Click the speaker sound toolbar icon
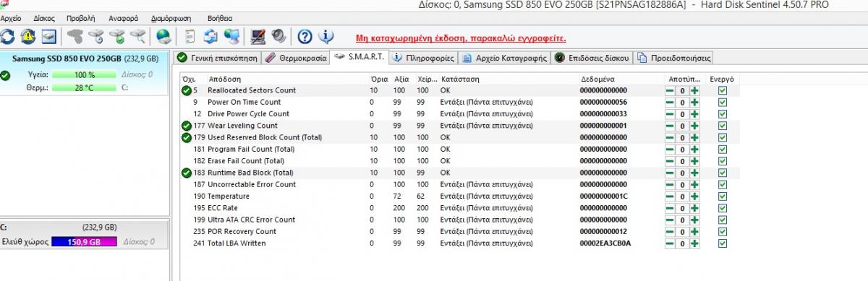The image size is (868, 281). (278, 35)
